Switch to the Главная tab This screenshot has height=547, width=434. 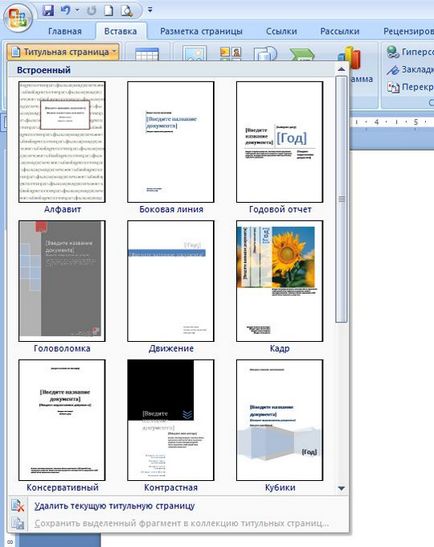pyautogui.click(x=65, y=31)
